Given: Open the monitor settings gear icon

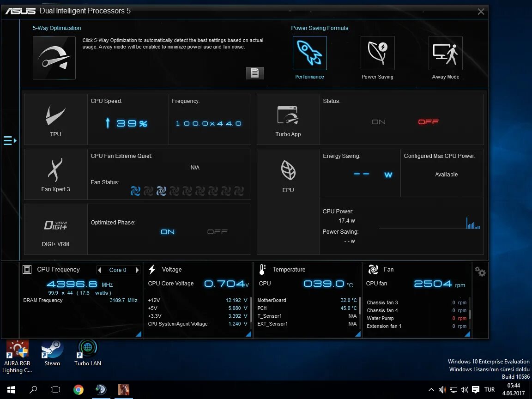Looking at the screenshot, I should pyautogui.click(x=480, y=272).
